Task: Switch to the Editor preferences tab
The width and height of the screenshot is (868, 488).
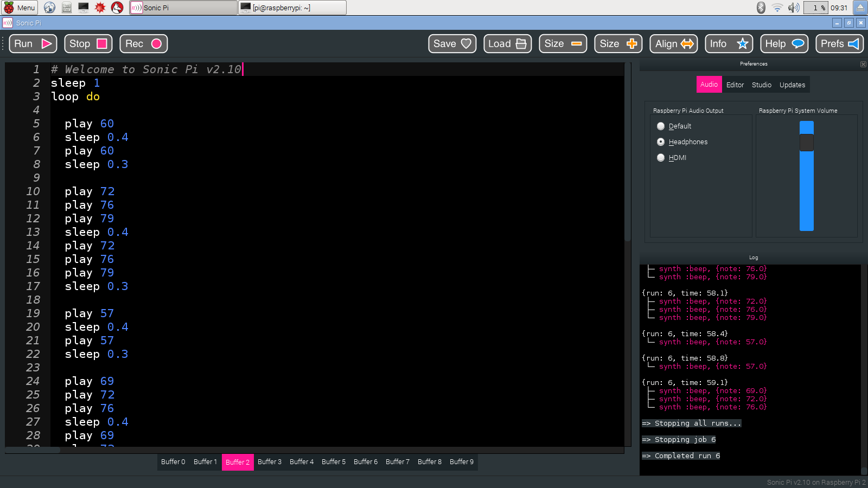Action: (735, 85)
